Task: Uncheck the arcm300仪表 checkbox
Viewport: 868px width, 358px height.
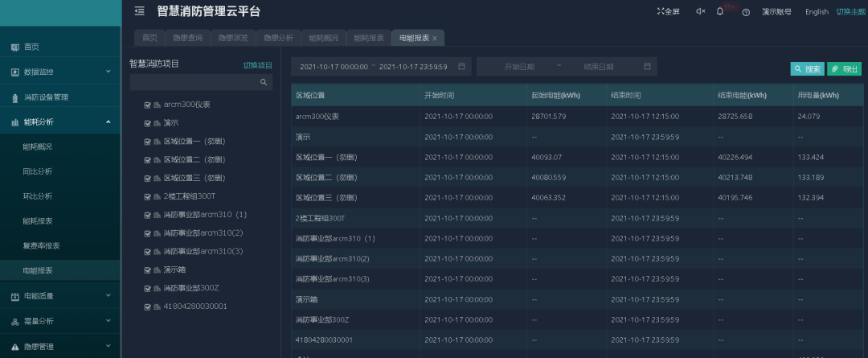Action: (x=147, y=105)
